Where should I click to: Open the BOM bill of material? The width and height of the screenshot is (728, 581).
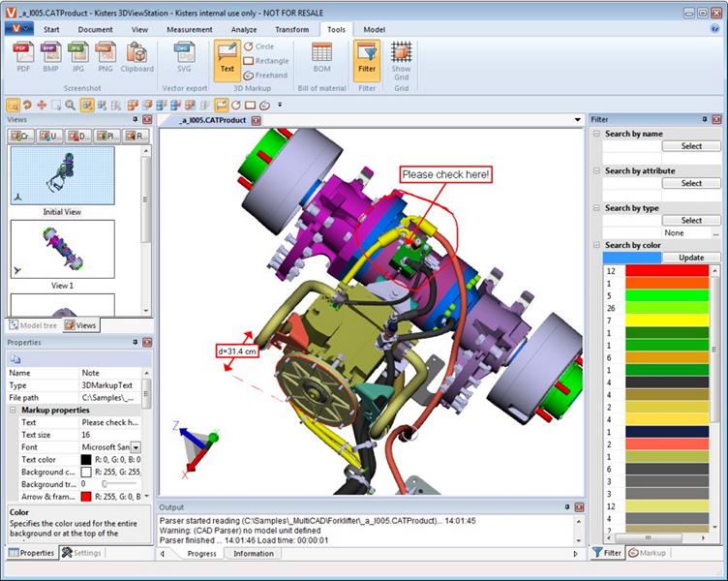(321, 57)
